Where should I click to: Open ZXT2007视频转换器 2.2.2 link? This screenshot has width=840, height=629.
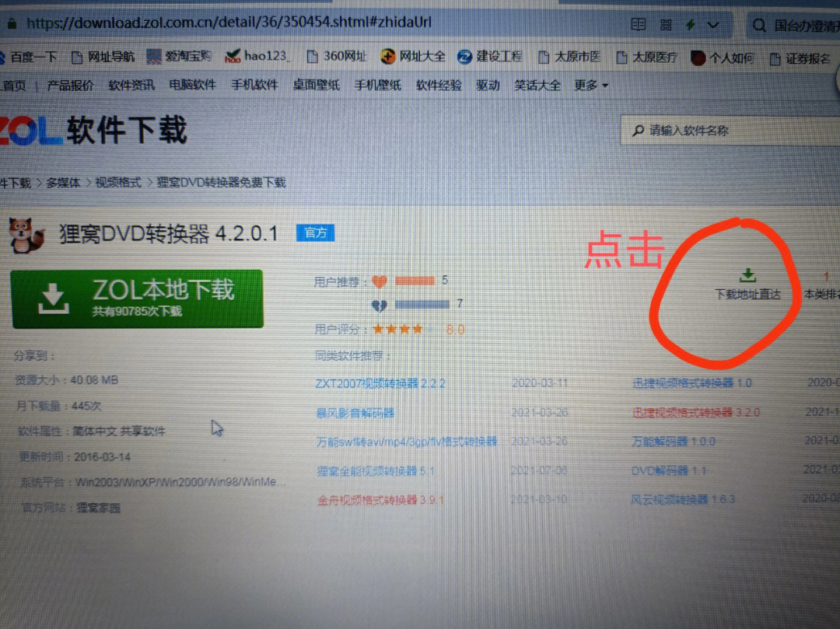[380, 383]
